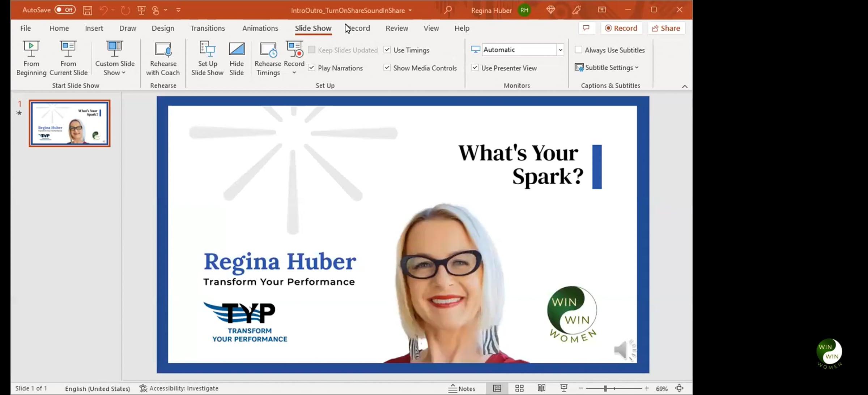Uncheck Use Presenter View
868x395 pixels.
click(x=475, y=68)
